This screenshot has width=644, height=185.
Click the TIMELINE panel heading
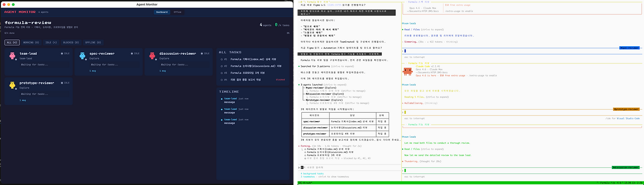click(x=229, y=91)
